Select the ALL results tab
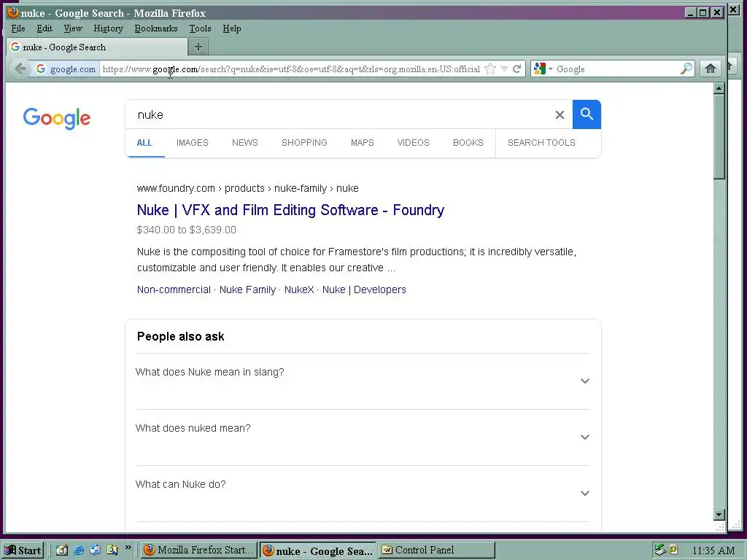The height and width of the screenshot is (560, 747). pos(144,143)
